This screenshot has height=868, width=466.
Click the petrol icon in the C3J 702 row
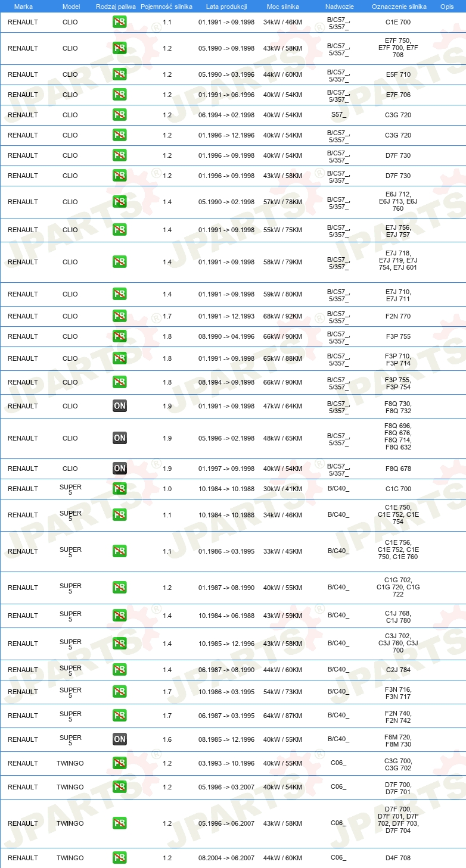(120, 644)
